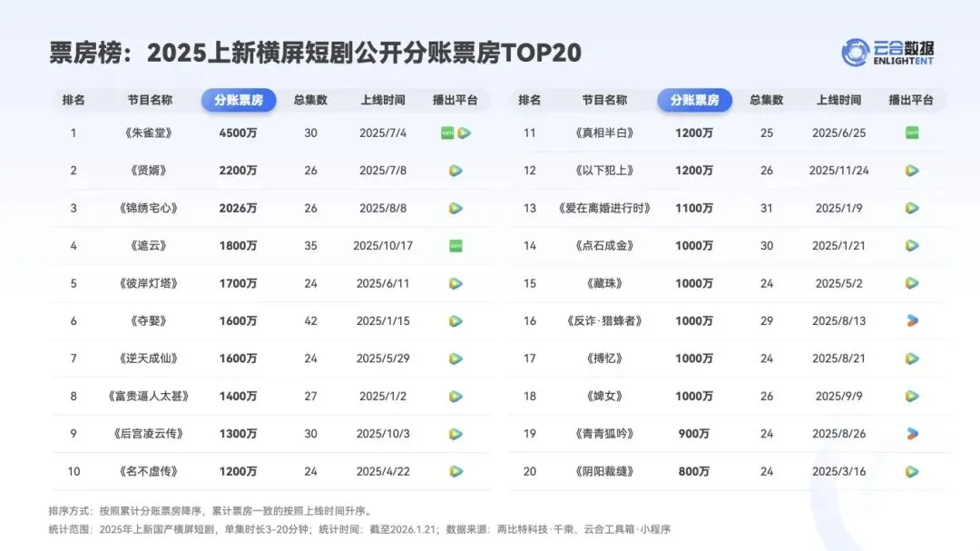Screen dimensions: 980x551
Task: Click the 800万 box office value
Action: coord(694,471)
